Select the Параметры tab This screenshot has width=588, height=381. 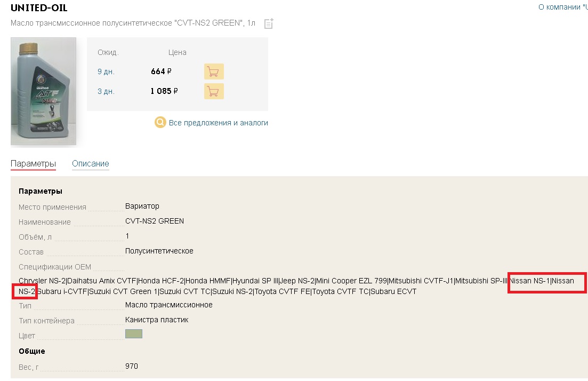[33, 164]
